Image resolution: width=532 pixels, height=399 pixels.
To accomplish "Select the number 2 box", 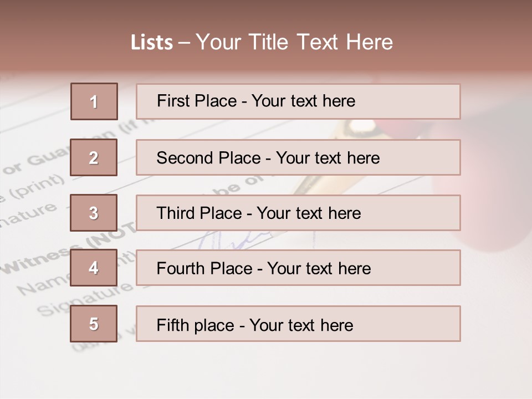I will coord(94,157).
